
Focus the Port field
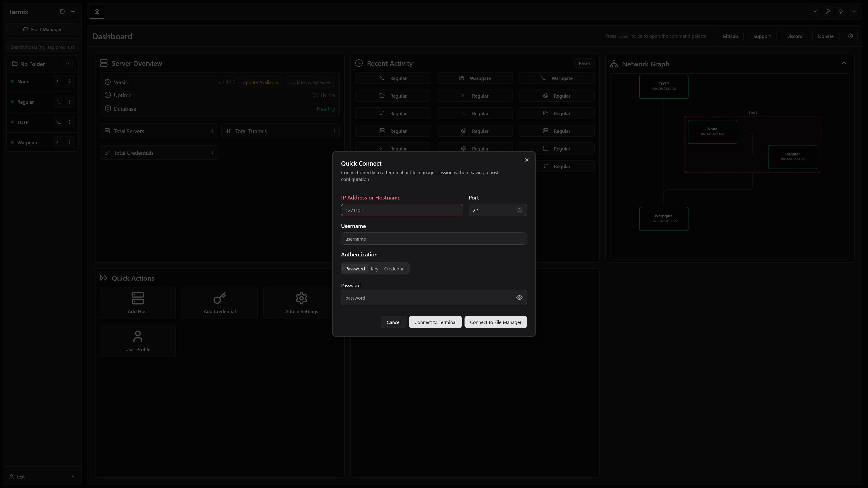click(497, 210)
